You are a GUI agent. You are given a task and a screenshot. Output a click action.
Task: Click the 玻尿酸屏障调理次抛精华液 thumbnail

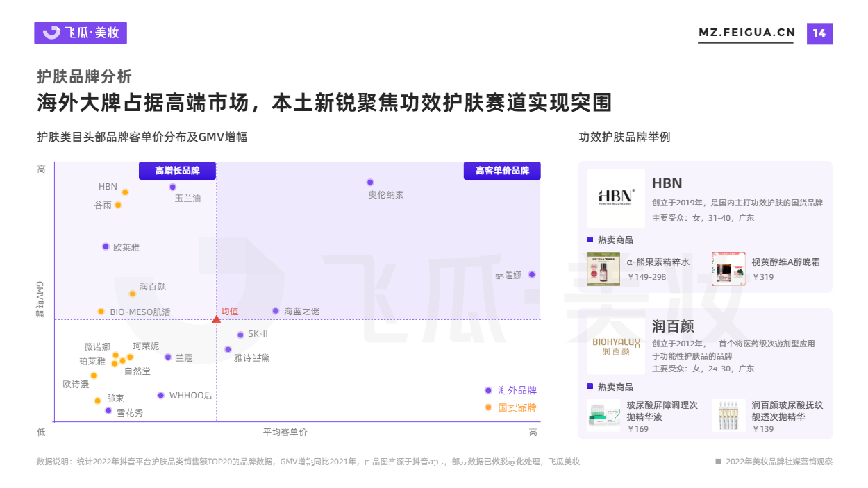603,416
